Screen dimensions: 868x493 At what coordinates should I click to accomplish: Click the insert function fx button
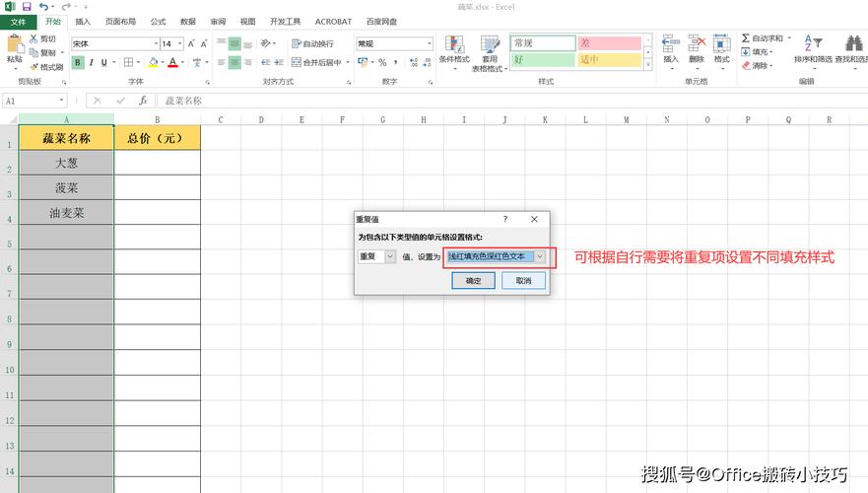pyautogui.click(x=143, y=101)
